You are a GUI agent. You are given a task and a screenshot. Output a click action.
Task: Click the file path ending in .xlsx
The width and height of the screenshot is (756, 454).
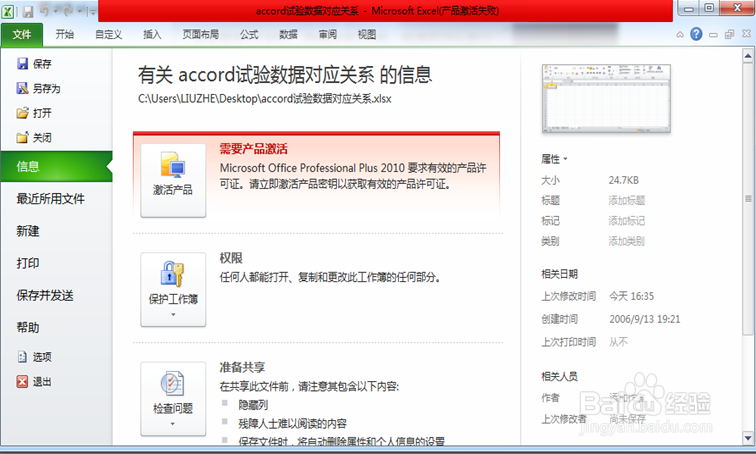click(265, 99)
